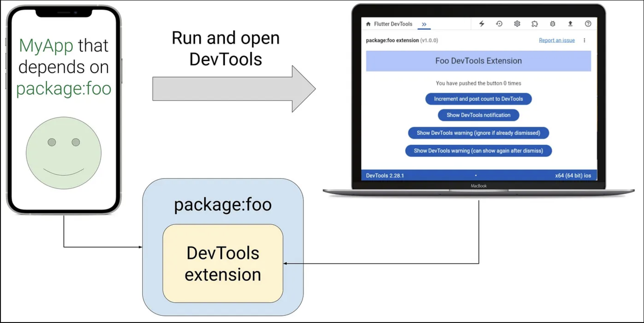This screenshot has height=323, width=644.
Task: Click the bug report icon
Action: [x=553, y=24]
